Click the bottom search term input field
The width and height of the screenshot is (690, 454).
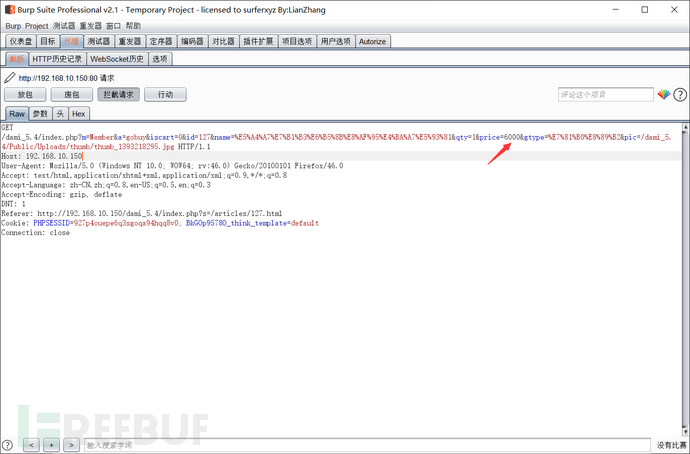click(x=367, y=445)
